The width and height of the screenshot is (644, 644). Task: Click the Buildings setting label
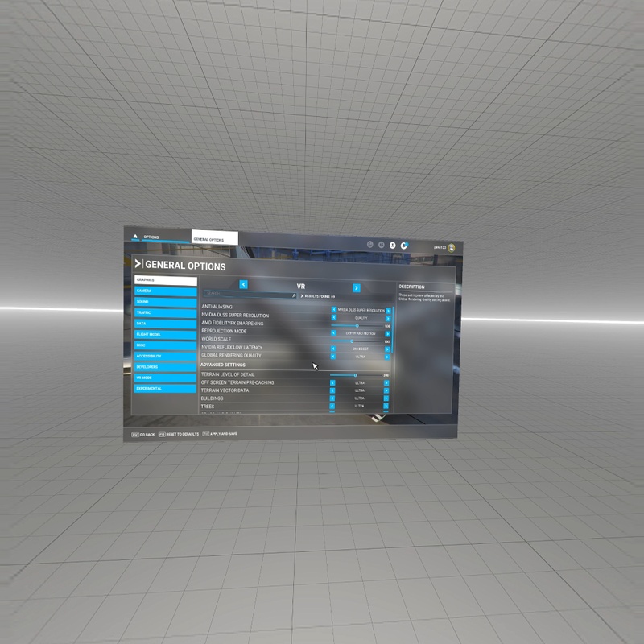point(212,398)
